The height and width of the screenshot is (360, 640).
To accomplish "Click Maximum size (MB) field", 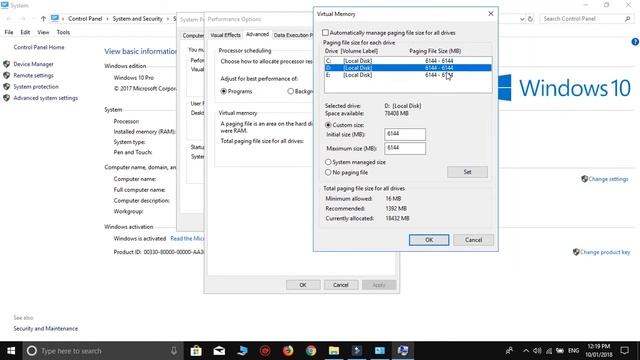I will (x=405, y=148).
